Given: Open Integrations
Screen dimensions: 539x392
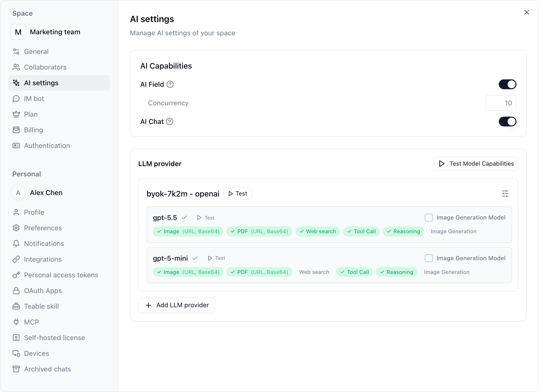Looking at the screenshot, I should coord(59,259).
